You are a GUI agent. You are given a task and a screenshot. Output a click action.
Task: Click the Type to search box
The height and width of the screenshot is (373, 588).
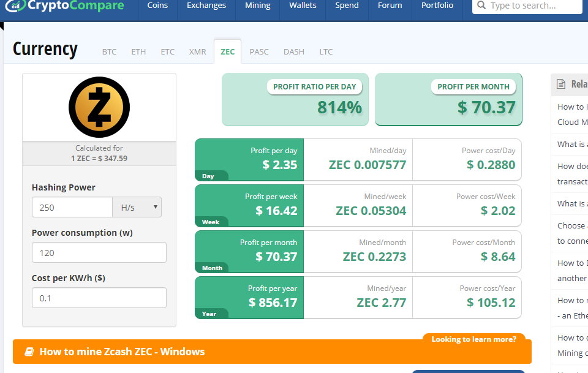coord(533,6)
